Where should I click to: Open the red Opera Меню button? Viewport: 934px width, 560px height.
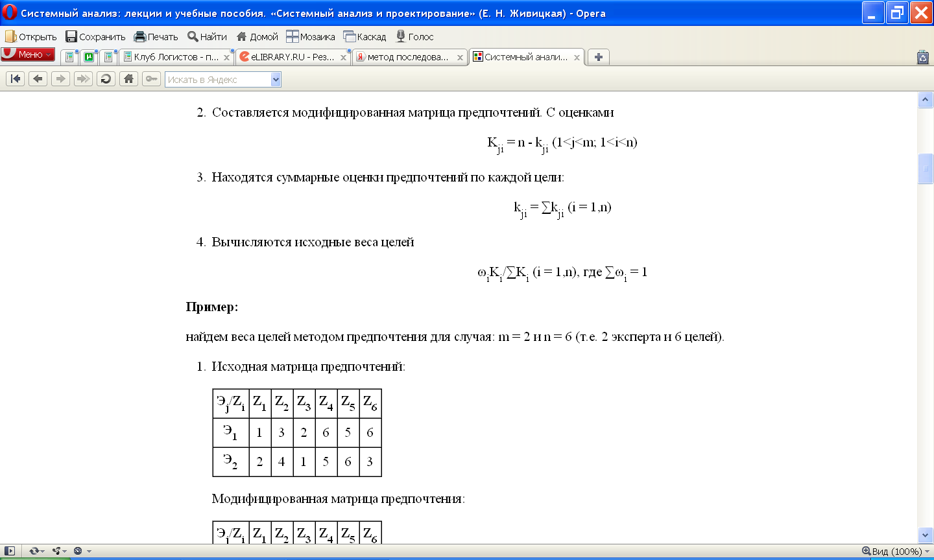(28, 54)
